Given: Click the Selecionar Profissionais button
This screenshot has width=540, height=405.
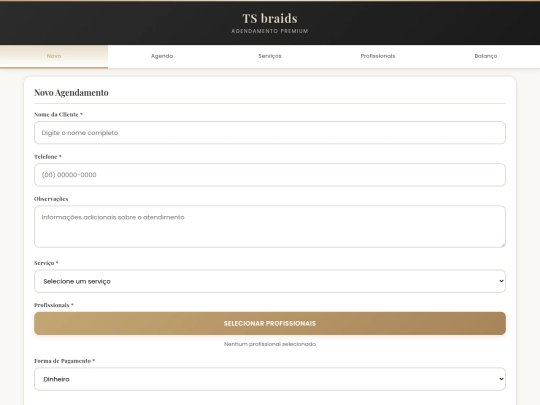Looking at the screenshot, I should [x=270, y=323].
